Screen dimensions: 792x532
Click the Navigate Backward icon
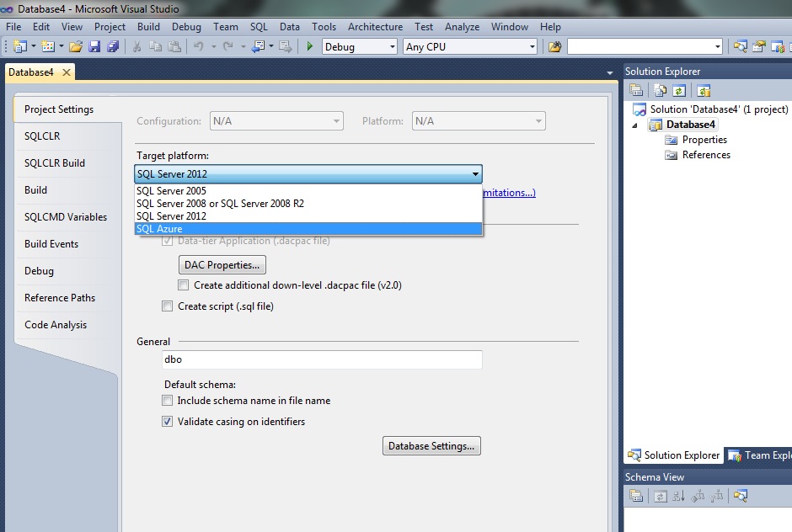coord(258,47)
